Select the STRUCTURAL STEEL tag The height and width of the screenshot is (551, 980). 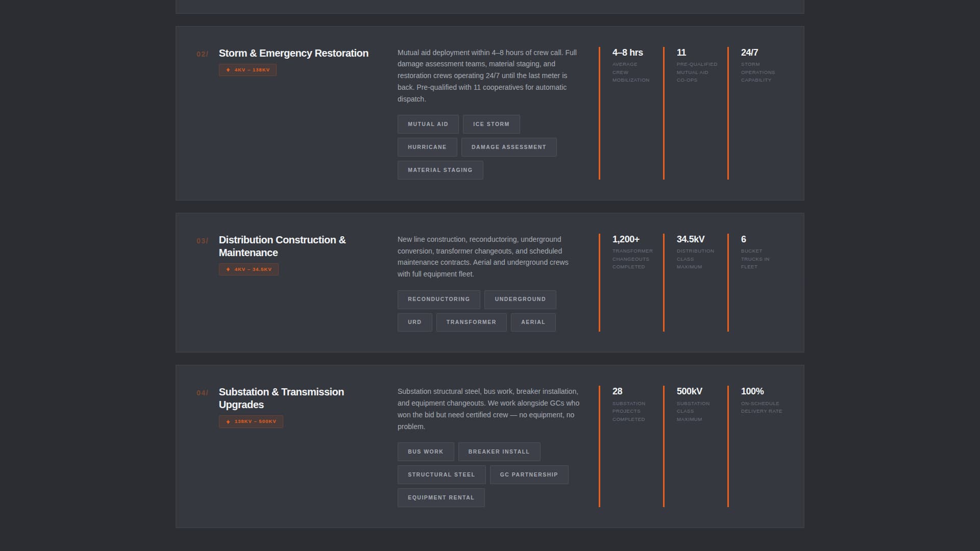coord(441,474)
